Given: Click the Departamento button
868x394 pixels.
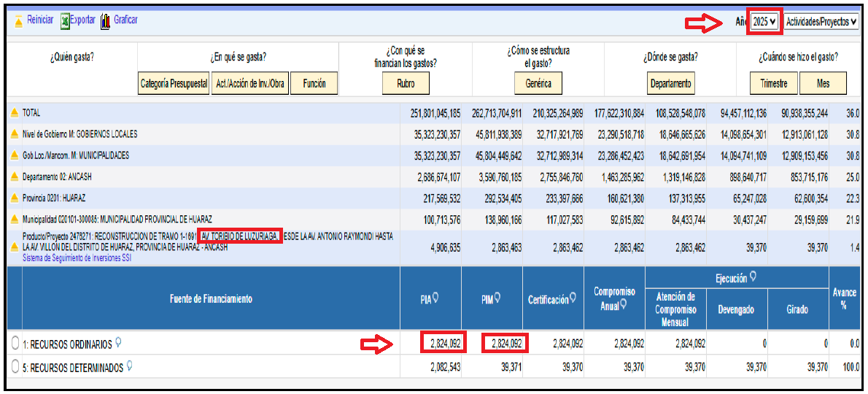Looking at the screenshot, I should (671, 84).
